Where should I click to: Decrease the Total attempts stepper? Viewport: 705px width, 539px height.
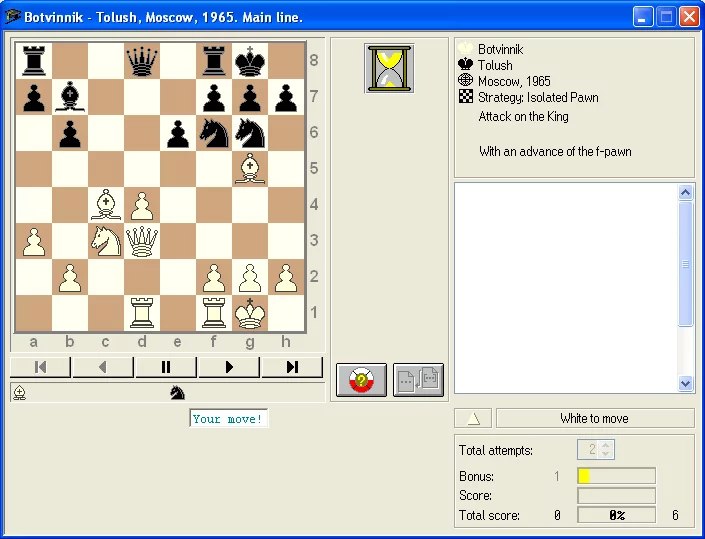(606, 453)
